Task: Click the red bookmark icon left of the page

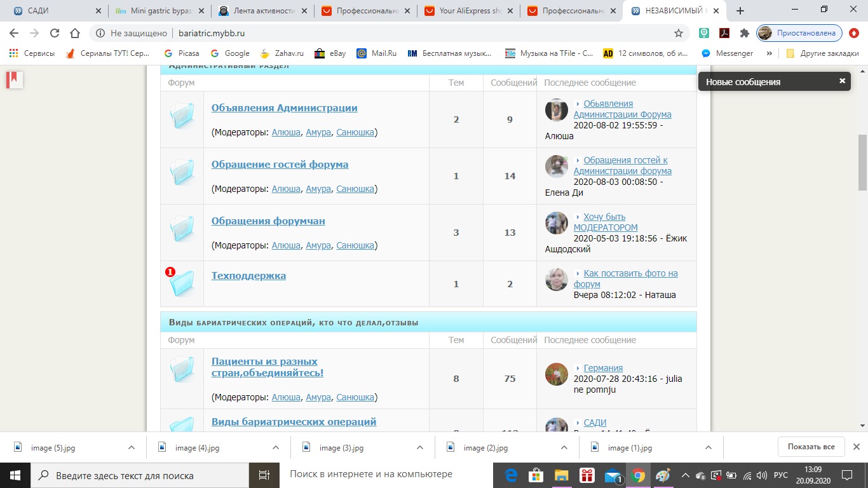Action: point(15,79)
